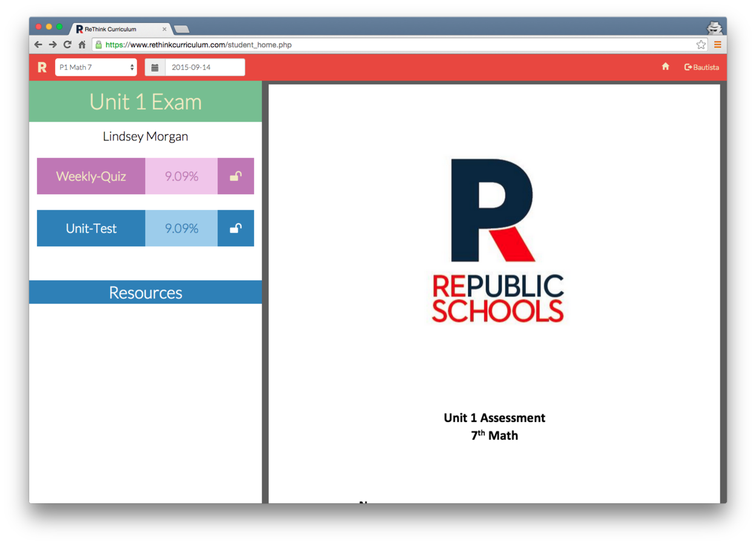The width and height of the screenshot is (756, 545).
Task: Click the 7th Math text
Action: click(x=495, y=435)
